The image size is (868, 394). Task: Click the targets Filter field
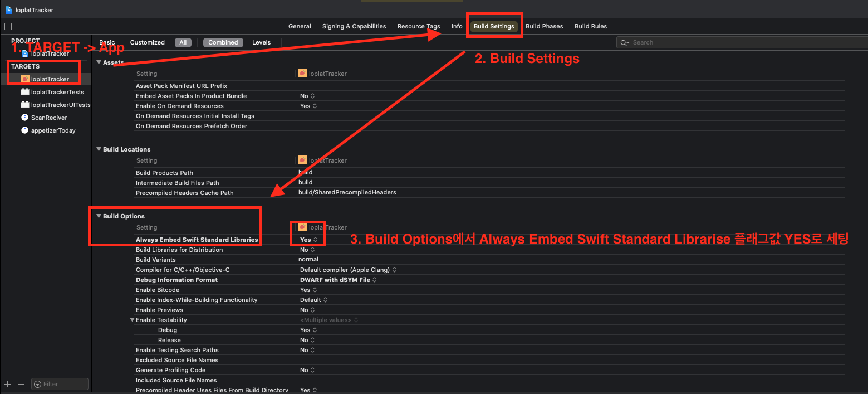pos(60,384)
